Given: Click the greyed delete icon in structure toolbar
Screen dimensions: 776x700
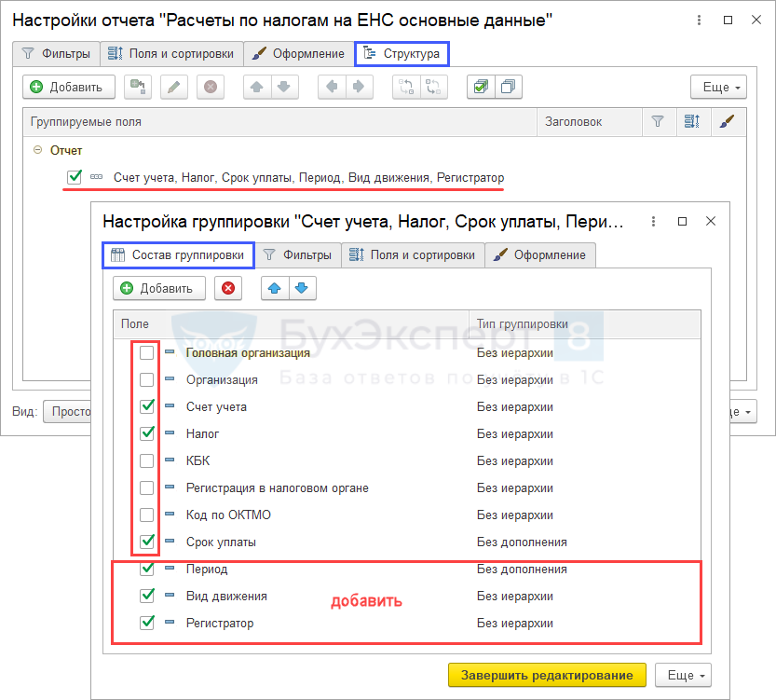Looking at the screenshot, I should [x=211, y=87].
